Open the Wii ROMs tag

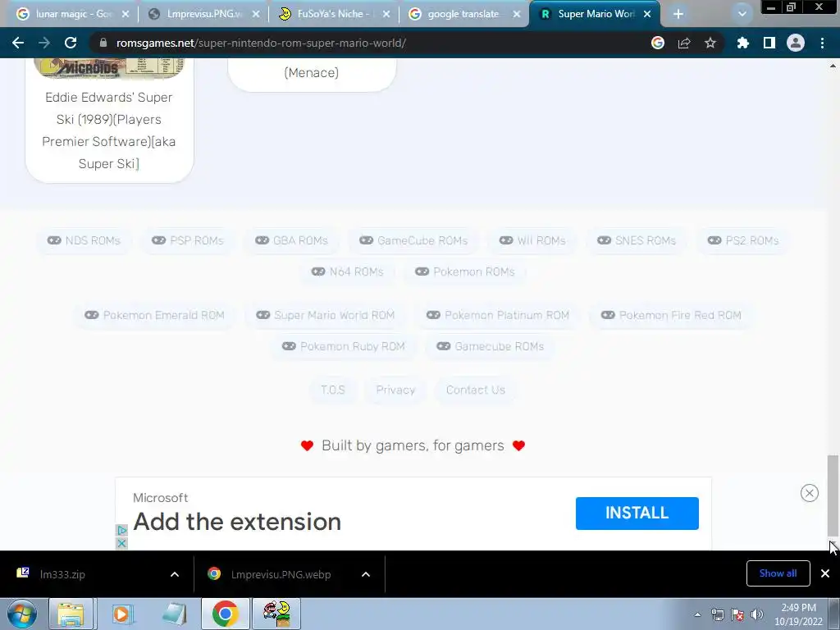click(x=532, y=240)
